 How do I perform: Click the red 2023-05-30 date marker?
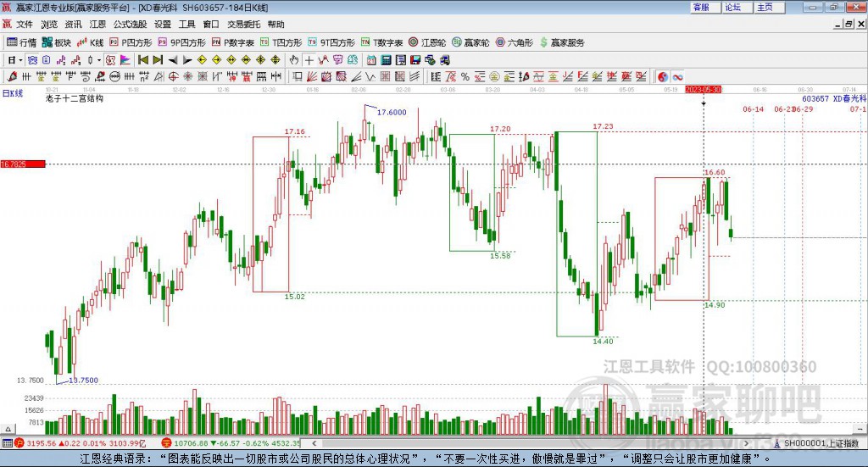[x=703, y=89]
